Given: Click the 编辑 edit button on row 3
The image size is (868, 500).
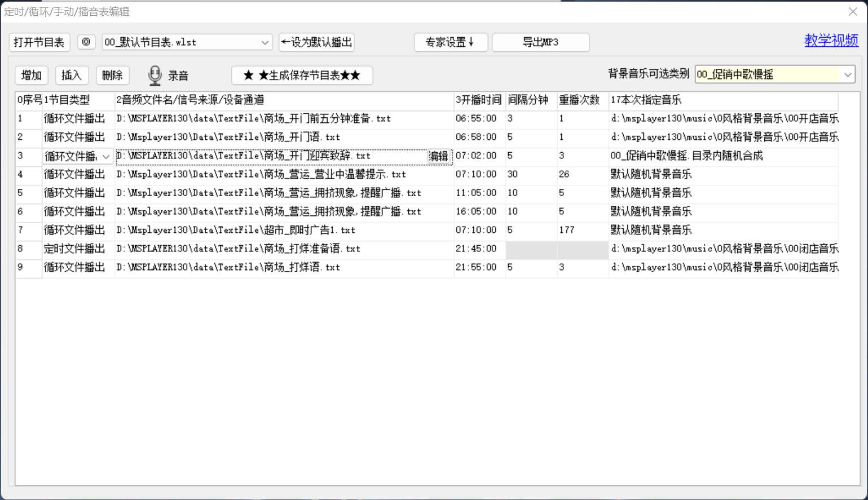Looking at the screenshot, I should (439, 156).
